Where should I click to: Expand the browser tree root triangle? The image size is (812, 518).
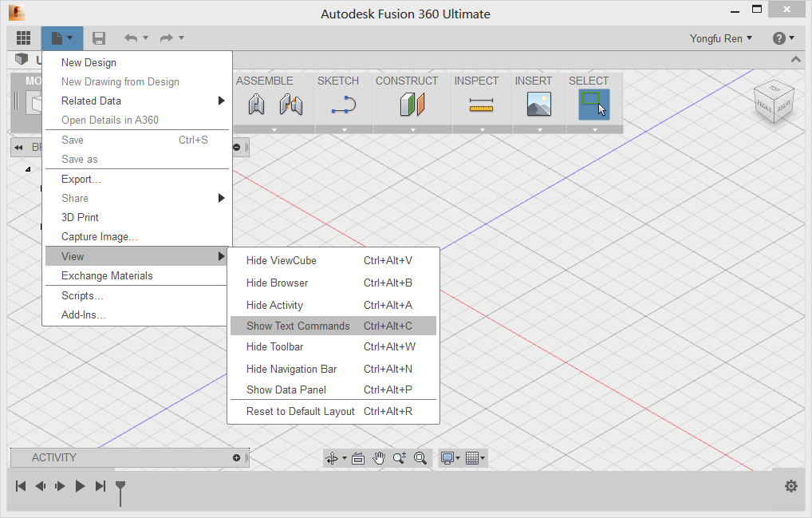click(x=28, y=169)
